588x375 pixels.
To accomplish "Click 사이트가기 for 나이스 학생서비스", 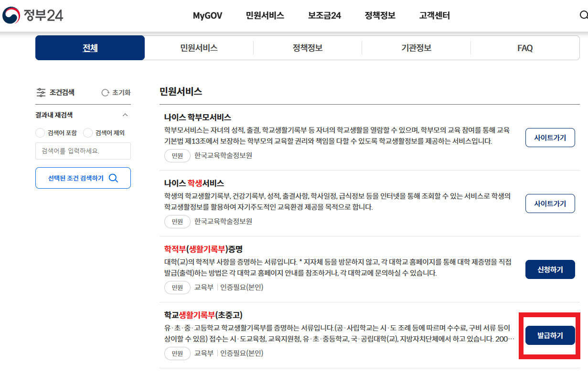I will [x=550, y=204].
